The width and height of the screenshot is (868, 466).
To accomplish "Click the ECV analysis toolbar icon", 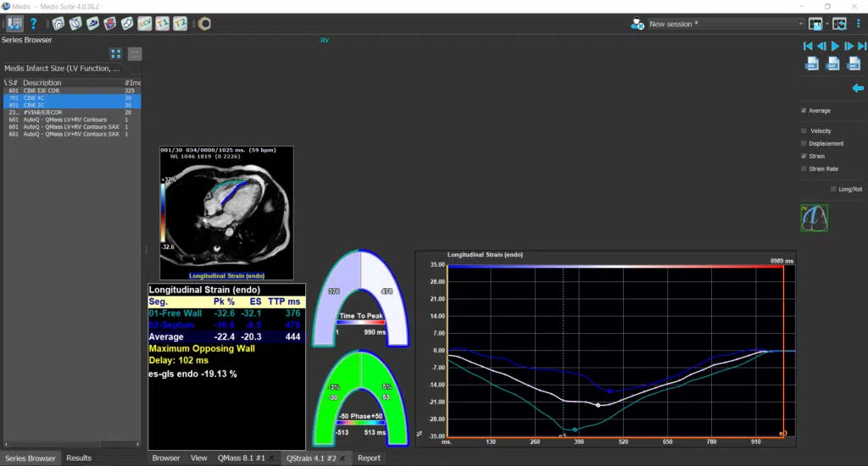I will [x=145, y=24].
